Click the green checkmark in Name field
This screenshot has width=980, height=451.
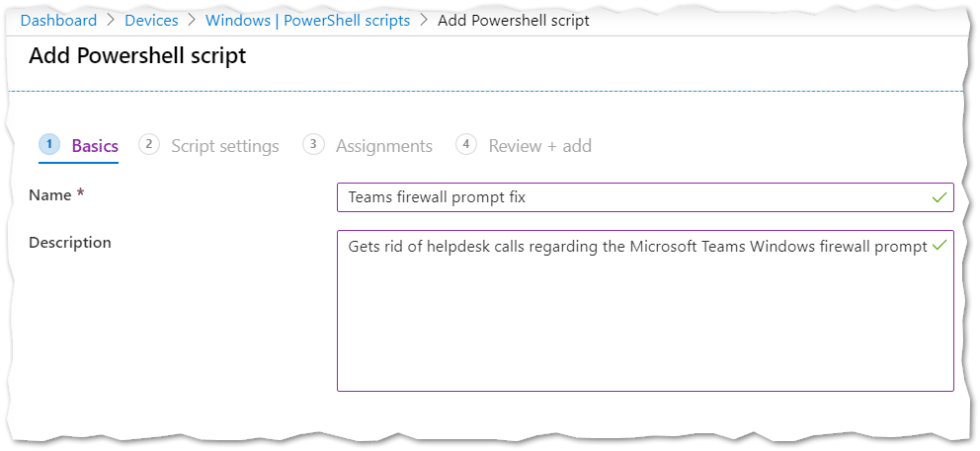[939, 197]
